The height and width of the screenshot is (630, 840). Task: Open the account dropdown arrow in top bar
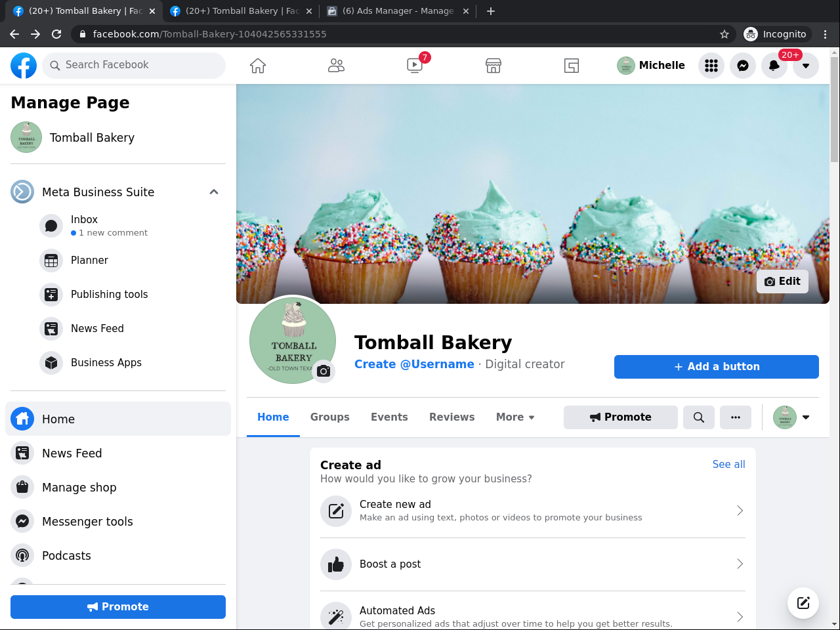click(806, 66)
